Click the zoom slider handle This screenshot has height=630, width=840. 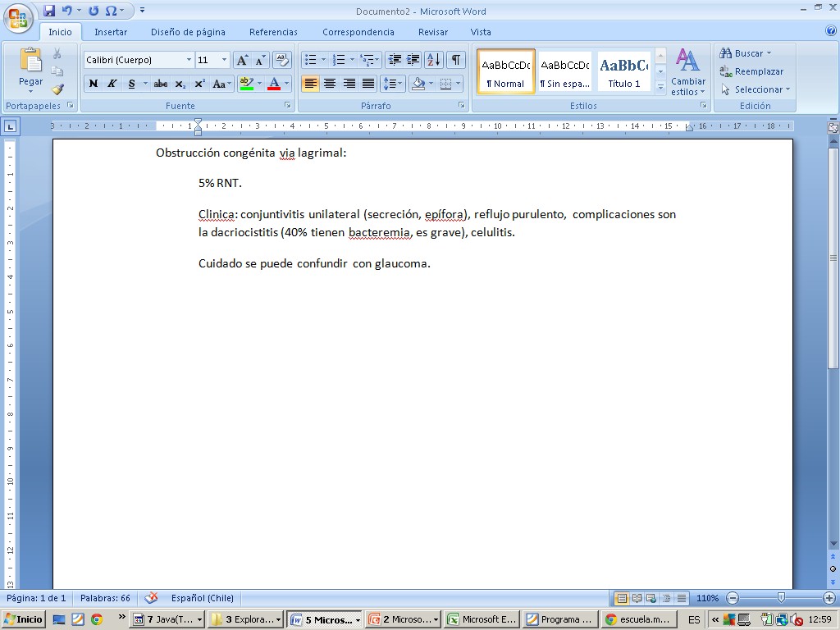click(781, 598)
